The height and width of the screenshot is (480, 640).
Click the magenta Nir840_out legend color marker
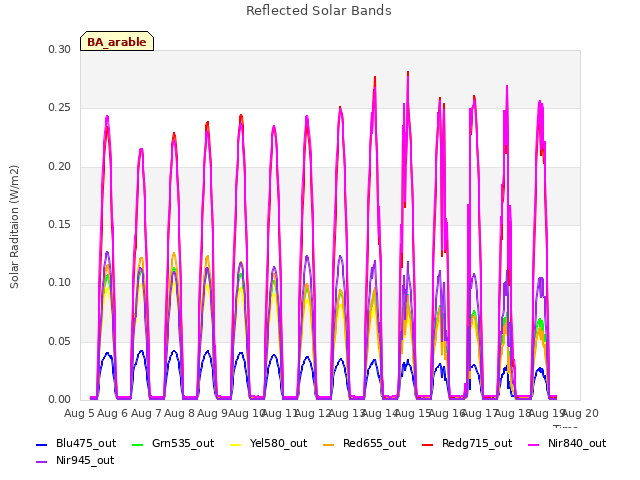[533, 444]
